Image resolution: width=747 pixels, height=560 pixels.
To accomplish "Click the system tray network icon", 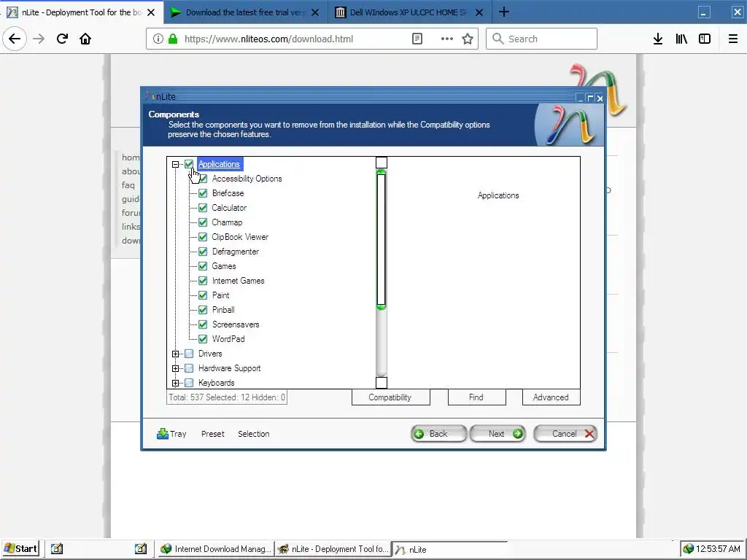I will click(688, 548).
